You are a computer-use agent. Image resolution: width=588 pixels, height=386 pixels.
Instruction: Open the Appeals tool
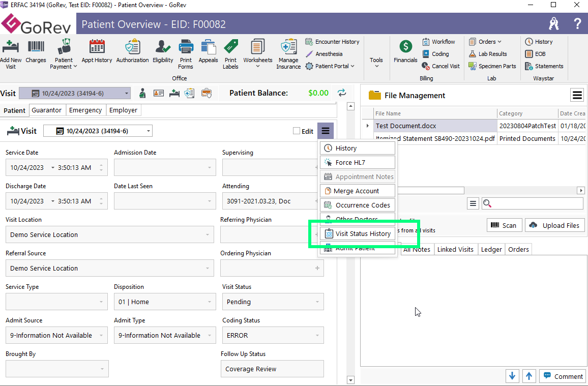208,51
